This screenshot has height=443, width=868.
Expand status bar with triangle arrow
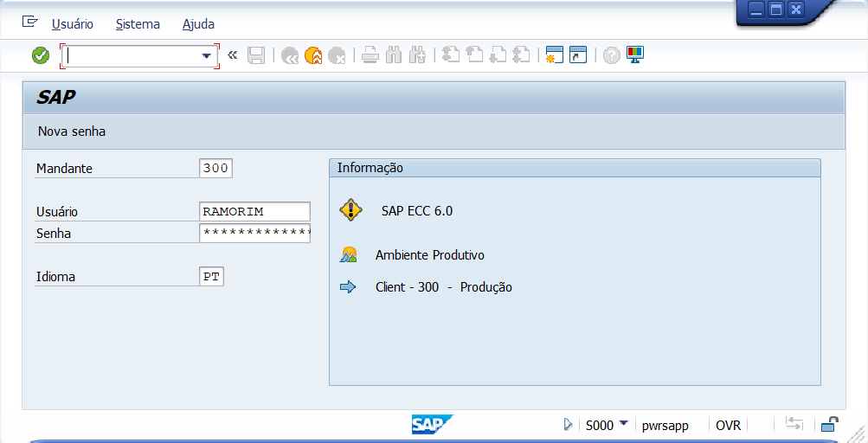568,425
